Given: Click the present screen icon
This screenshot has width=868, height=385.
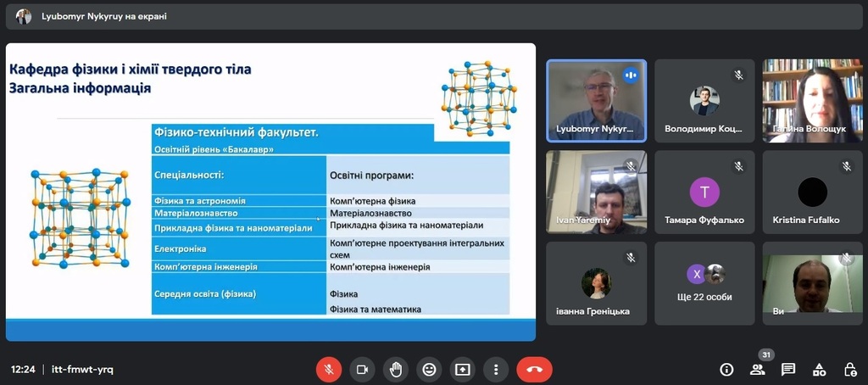Looking at the screenshot, I should coord(462,370).
